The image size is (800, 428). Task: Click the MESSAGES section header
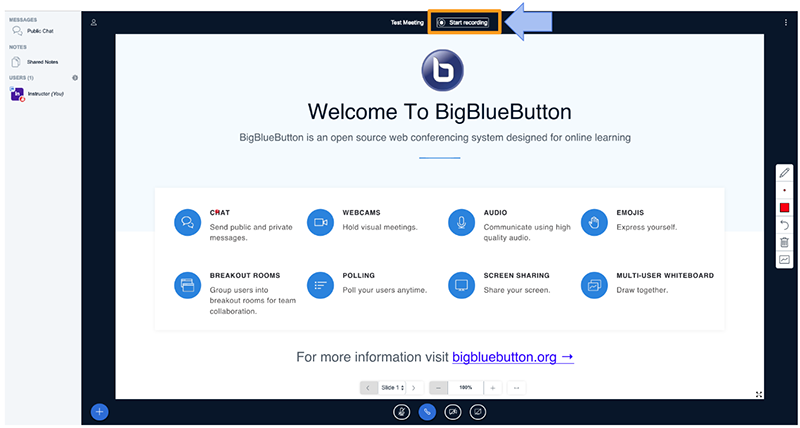[23, 20]
